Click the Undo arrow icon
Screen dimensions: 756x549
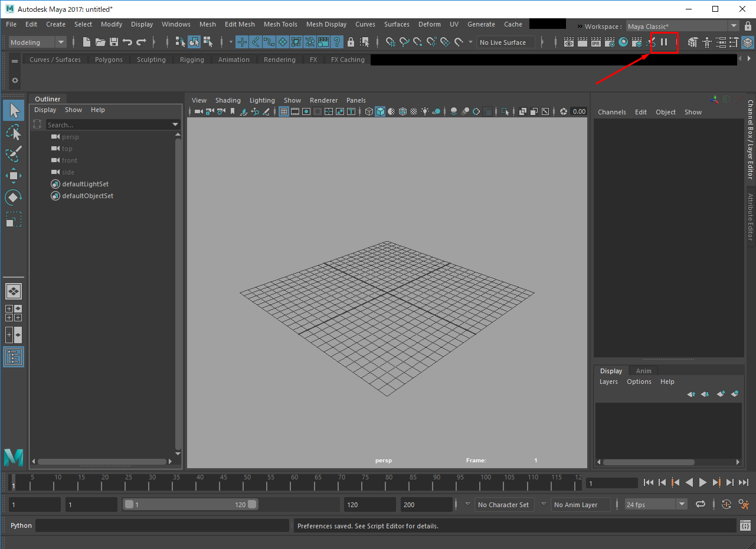pos(127,42)
